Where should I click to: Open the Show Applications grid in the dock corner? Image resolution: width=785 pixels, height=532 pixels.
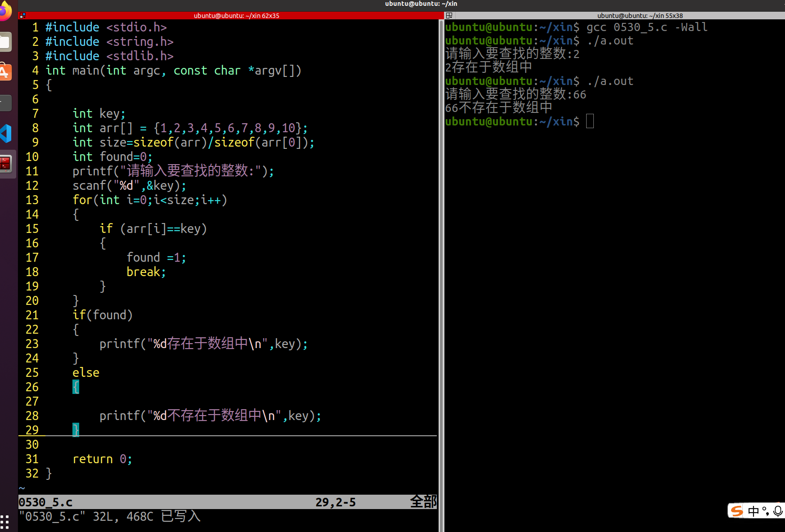(x=4, y=523)
